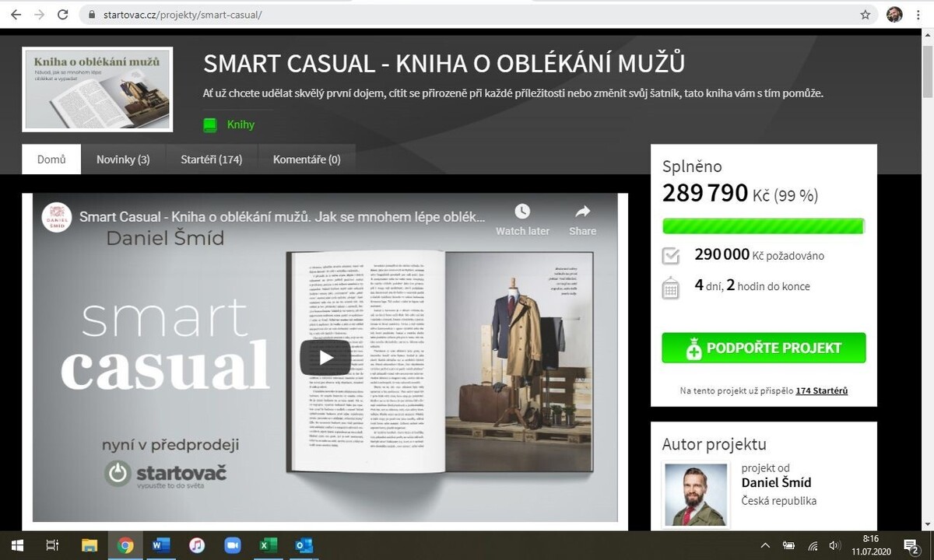Reload the page with the refresh icon
The image size is (934, 560).
tap(63, 15)
